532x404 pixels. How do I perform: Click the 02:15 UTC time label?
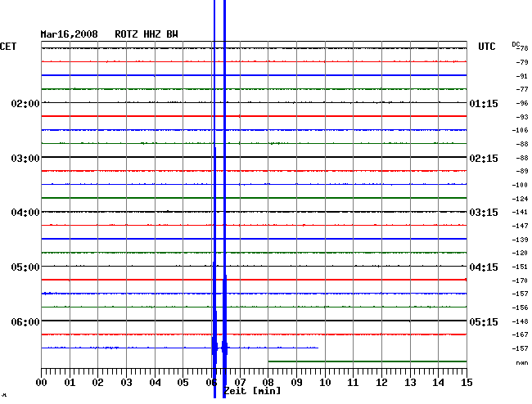pyautogui.click(x=484, y=159)
